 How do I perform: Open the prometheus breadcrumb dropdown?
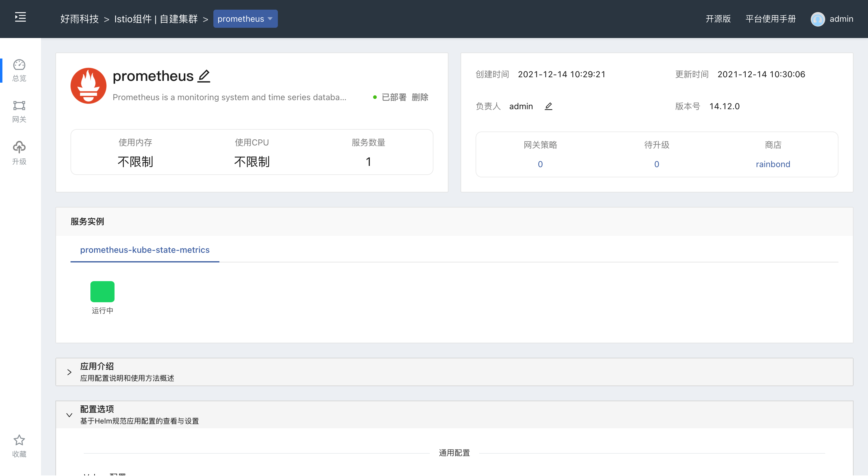click(245, 19)
